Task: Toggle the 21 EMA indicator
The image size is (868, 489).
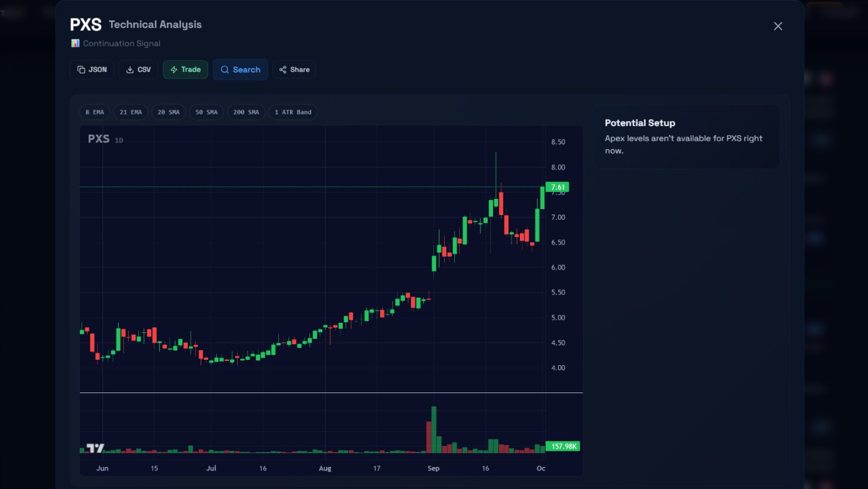Action: click(x=131, y=112)
